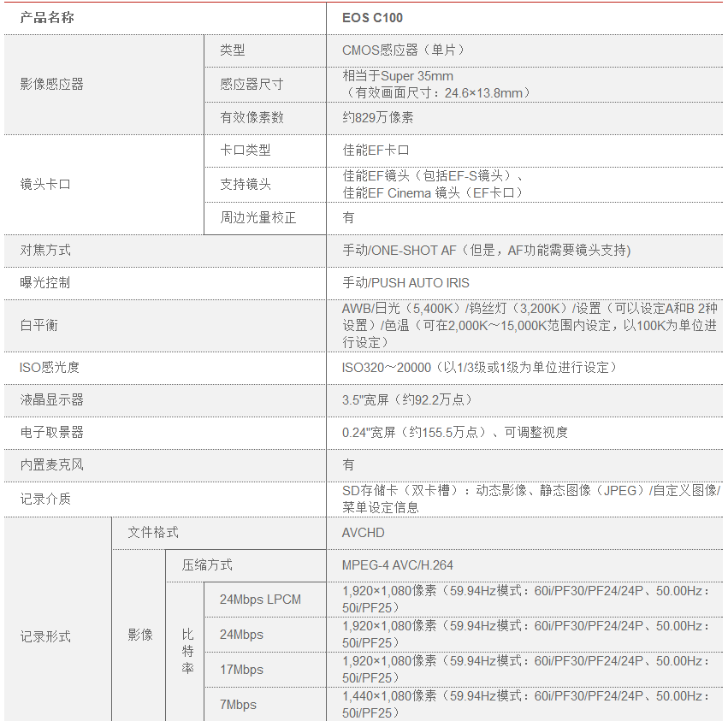Select the MPEG-4 AVC/H.264 value
728x721 pixels.
tap(398, 565)
